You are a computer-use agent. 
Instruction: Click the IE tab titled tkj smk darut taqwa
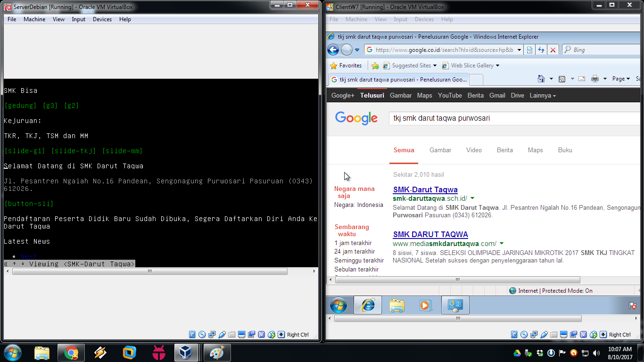point(398,79)
